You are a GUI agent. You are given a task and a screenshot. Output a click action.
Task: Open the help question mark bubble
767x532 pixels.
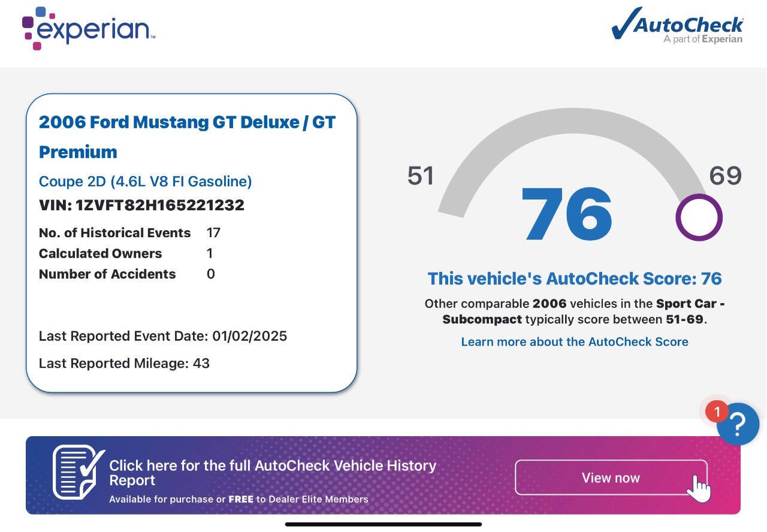pyautogui.click(x=738, y=424)
